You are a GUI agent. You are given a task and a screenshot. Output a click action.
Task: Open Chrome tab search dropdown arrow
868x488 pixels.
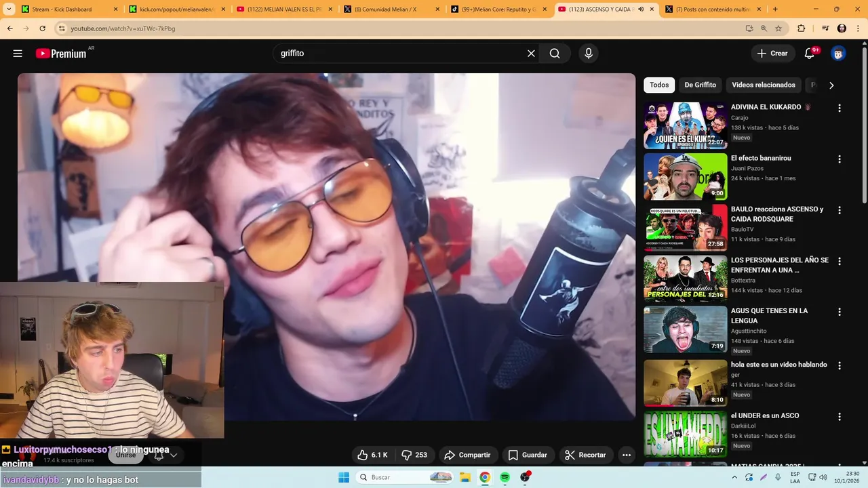pyautogui.click(x=9, y=9)
